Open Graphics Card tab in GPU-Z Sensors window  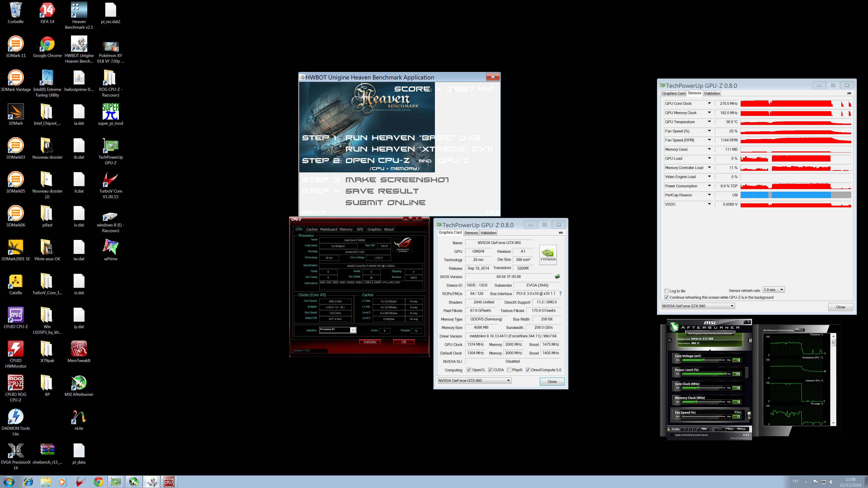tap(673, 93)
